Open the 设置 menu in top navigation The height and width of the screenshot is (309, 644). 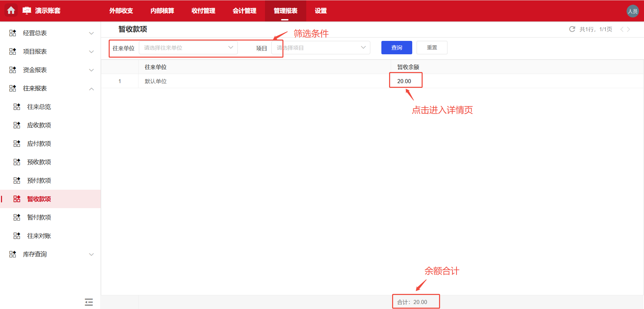pyautogui.click(x=320, y=11)
